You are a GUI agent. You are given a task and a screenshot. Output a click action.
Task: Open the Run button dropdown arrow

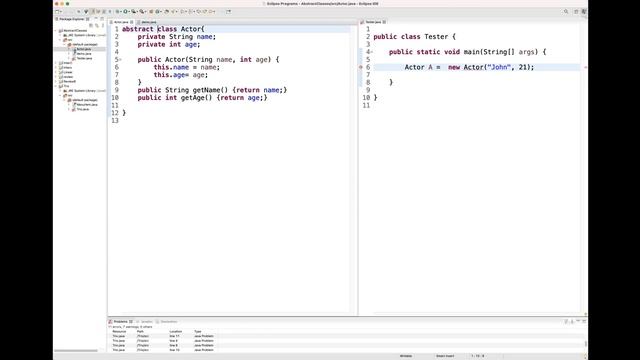[x=129, y=11]
